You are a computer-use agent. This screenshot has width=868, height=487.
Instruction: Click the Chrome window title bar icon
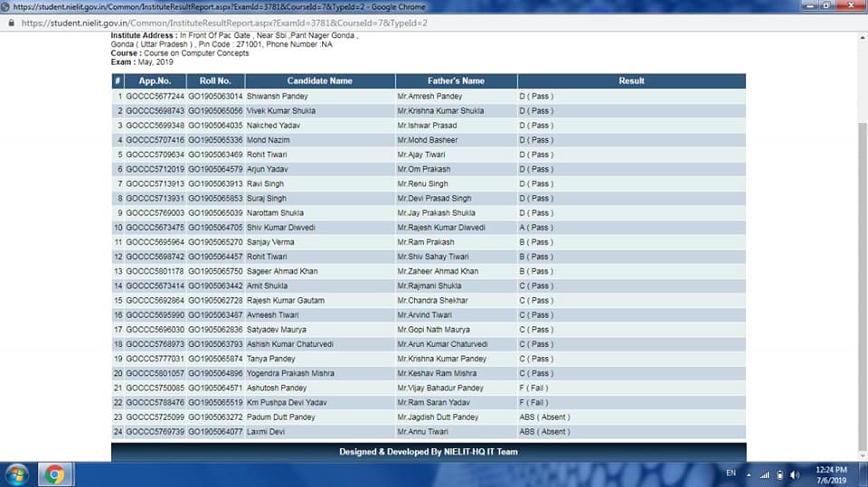6,6
